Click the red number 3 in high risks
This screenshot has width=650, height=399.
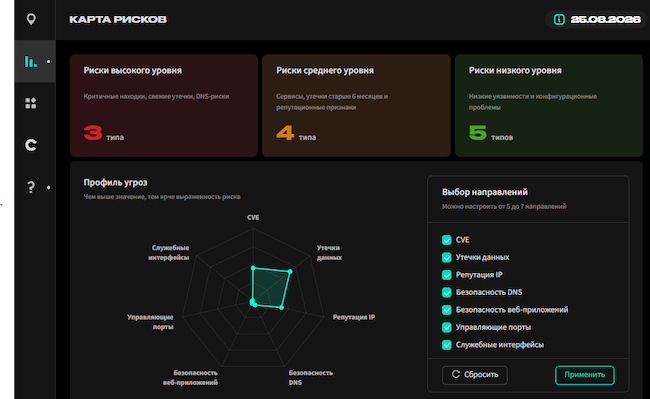(x=93, y=133)
